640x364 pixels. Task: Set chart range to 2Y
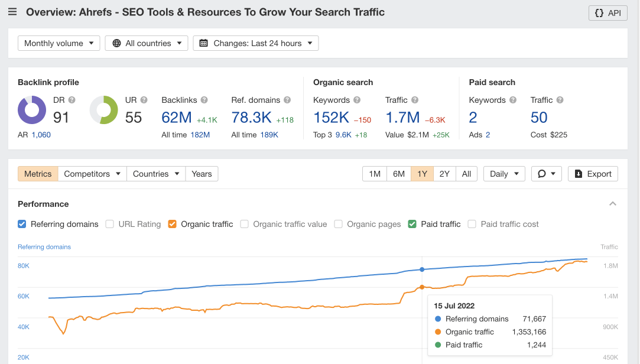[x=444, y=174]
